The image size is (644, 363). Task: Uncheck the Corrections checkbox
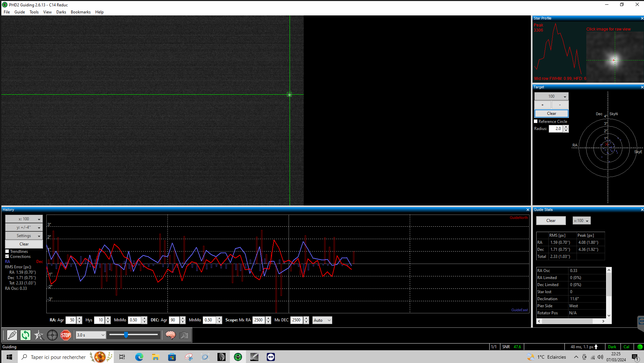pos(7,256)
